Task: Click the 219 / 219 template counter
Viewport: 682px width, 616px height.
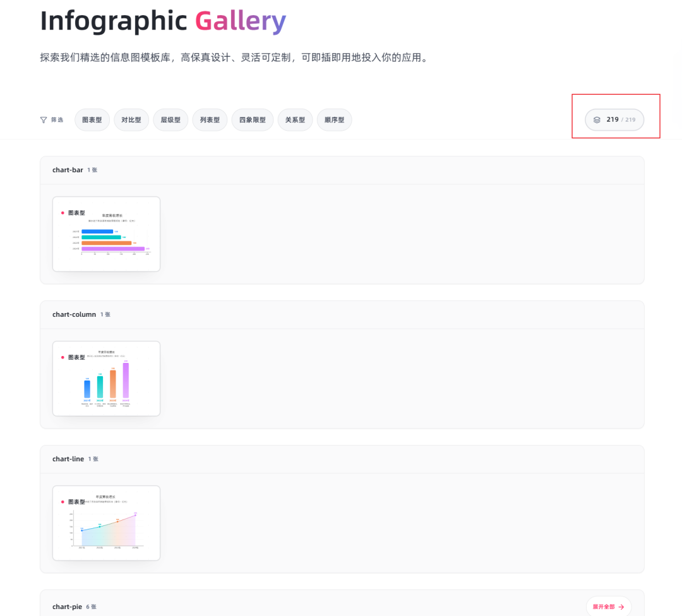Action: [614, 120]
